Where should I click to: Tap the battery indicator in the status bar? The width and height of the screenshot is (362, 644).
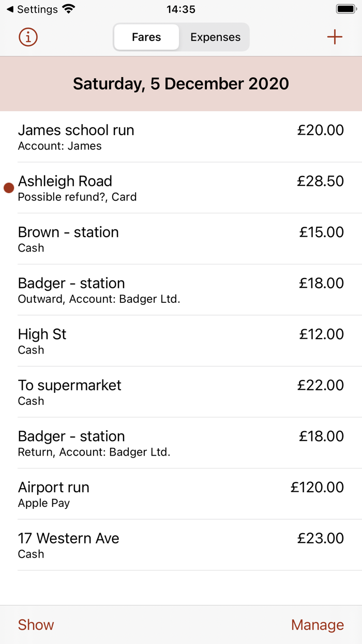[x=345, y=8]
